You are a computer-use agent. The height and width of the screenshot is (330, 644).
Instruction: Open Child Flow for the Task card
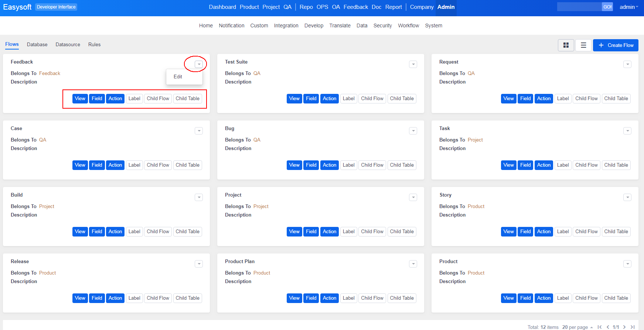(586, 165)
